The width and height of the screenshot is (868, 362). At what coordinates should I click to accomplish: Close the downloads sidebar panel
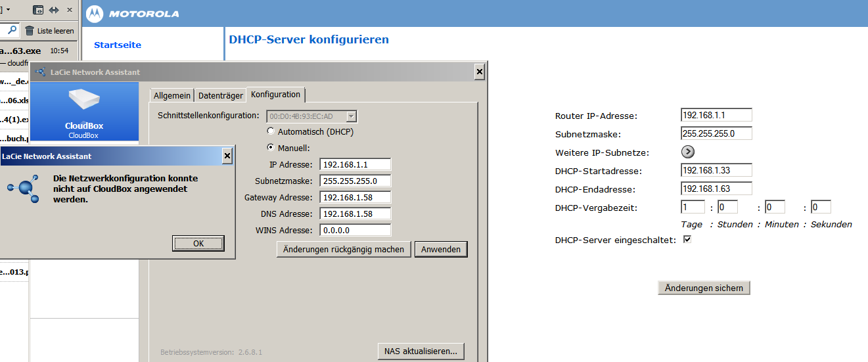[x=69, y=10]
